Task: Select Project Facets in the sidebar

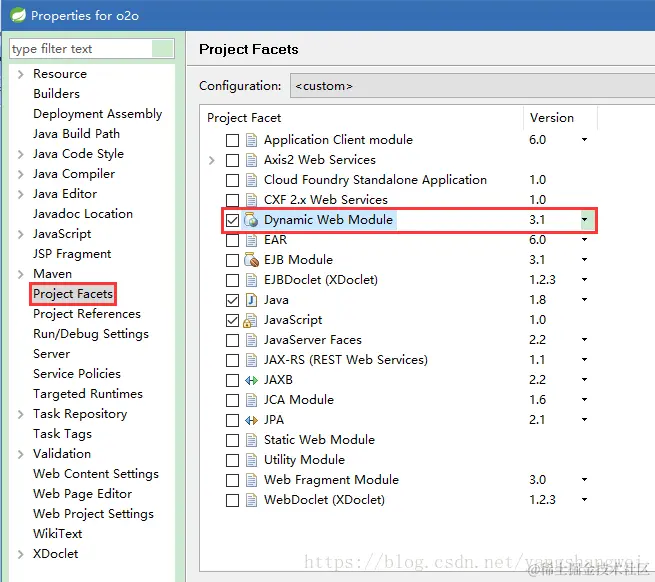Action: (73, 294)
